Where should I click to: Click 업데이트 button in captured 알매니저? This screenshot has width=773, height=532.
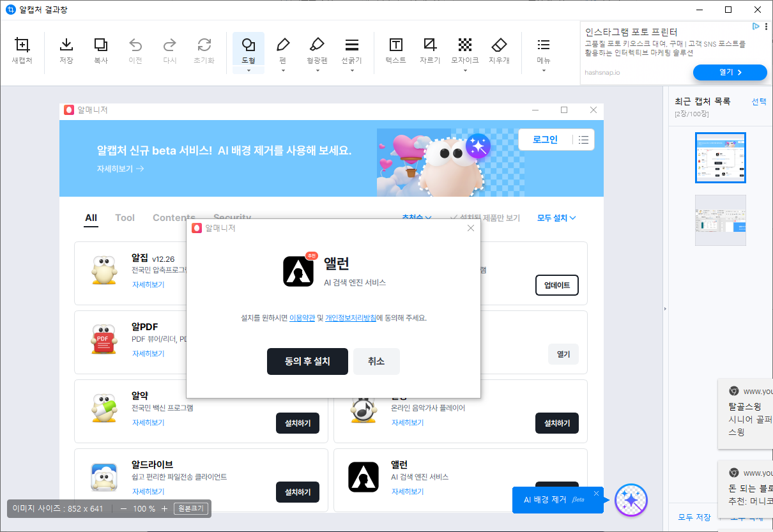(x=557, y=285)
